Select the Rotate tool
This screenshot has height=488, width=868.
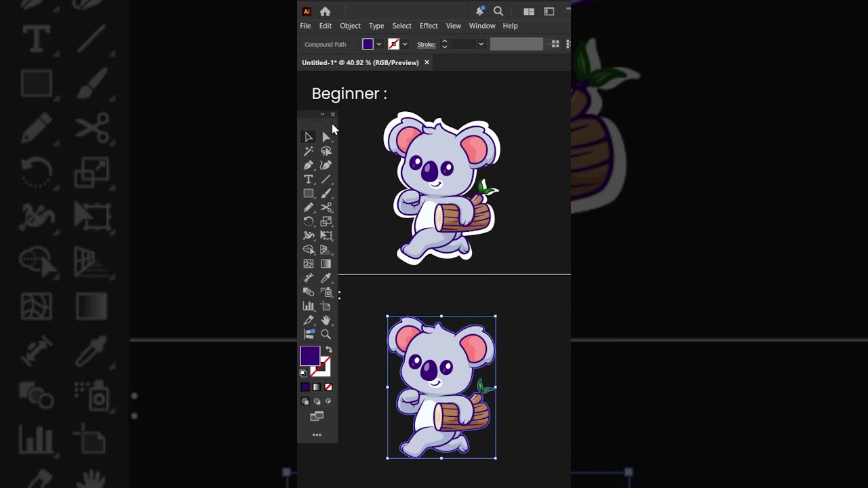click(309, 222)
